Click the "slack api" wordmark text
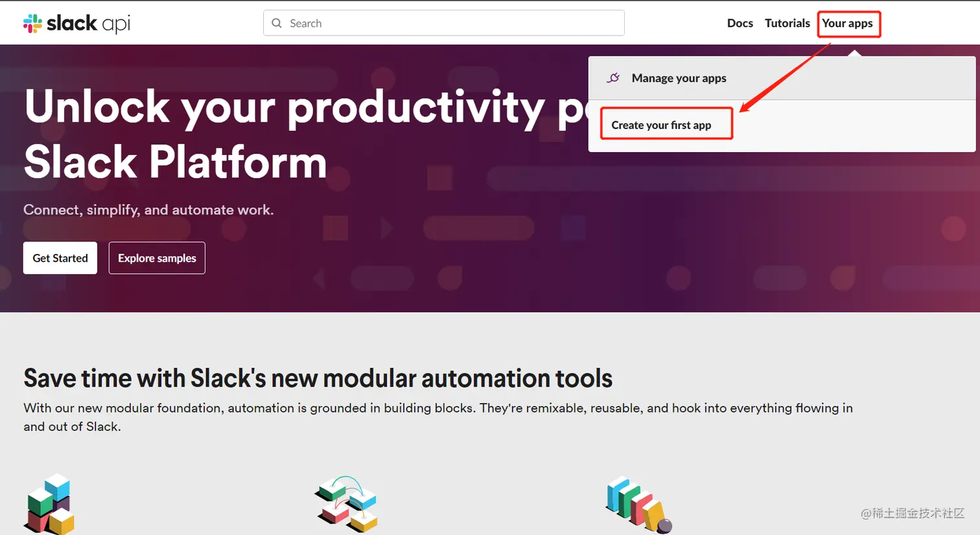 coord(88,23)
